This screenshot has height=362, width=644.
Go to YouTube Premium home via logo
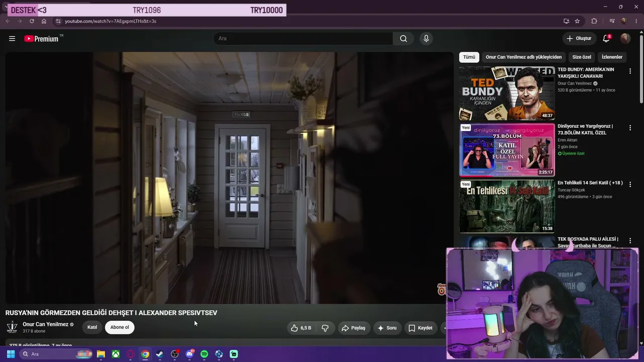pyautogui.click(x=41, y=39)
